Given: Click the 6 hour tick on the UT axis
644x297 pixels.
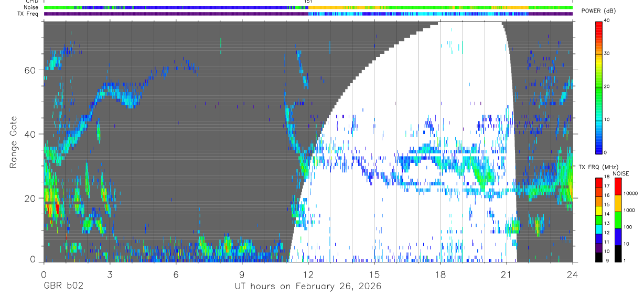Looking at the screenshot, I should [176, 273].
